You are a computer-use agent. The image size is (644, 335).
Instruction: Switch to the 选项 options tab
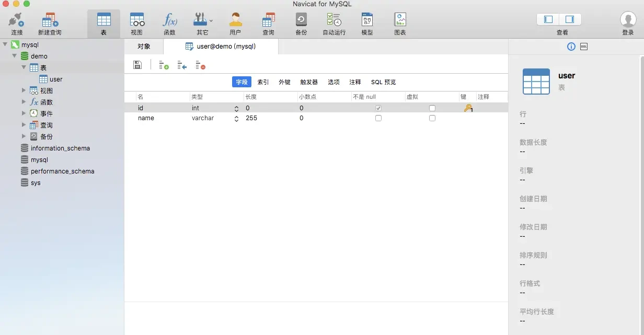333,82
